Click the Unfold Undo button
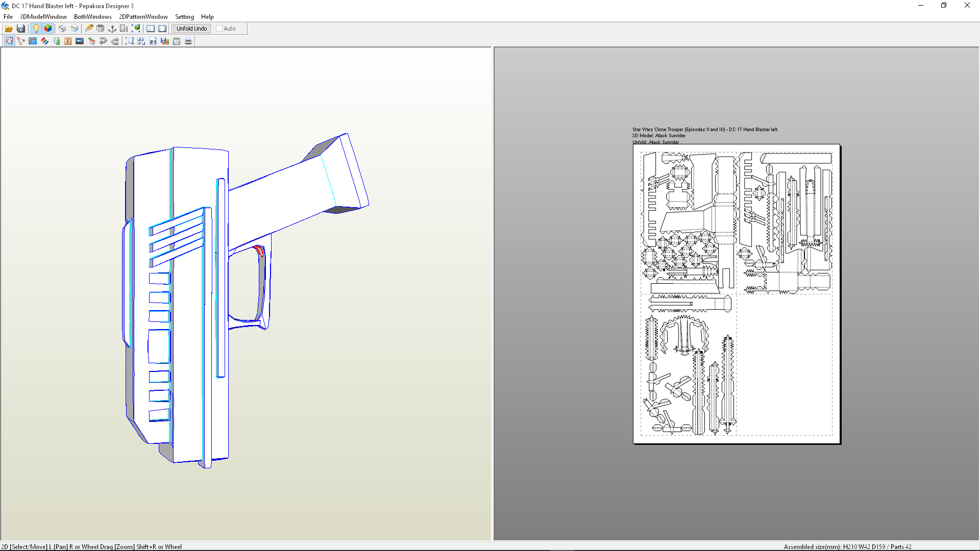 pos(192,29)
